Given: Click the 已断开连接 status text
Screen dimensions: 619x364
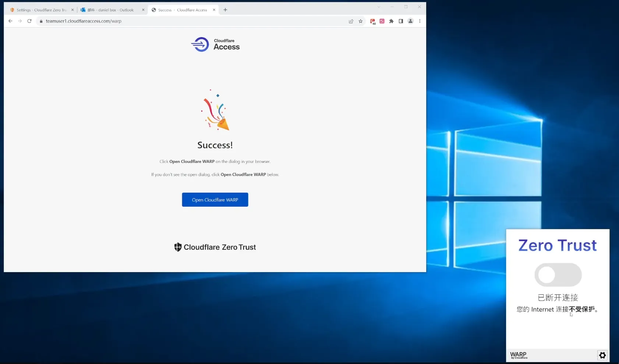Looking at the screenshot, I should [x=558, y=297].
